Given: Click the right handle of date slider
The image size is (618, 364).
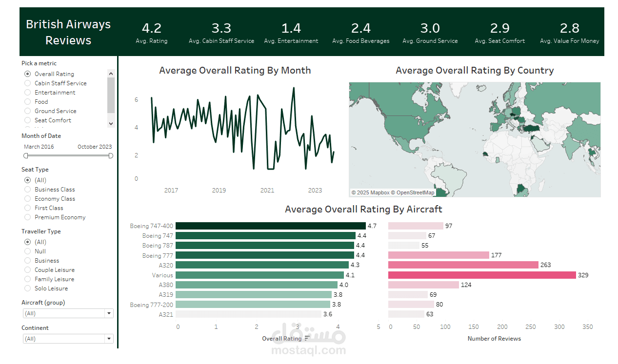Looking at the screenshot, I should [111, 155].
